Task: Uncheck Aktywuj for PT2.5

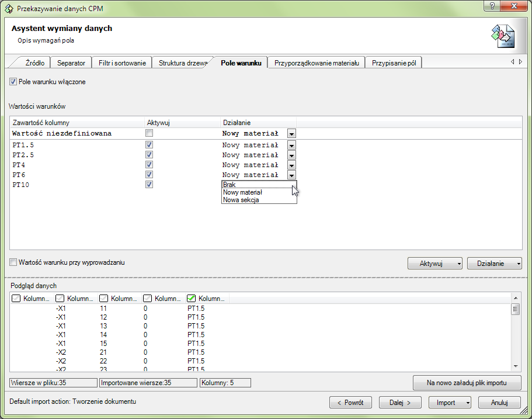Action: [149, 154]
